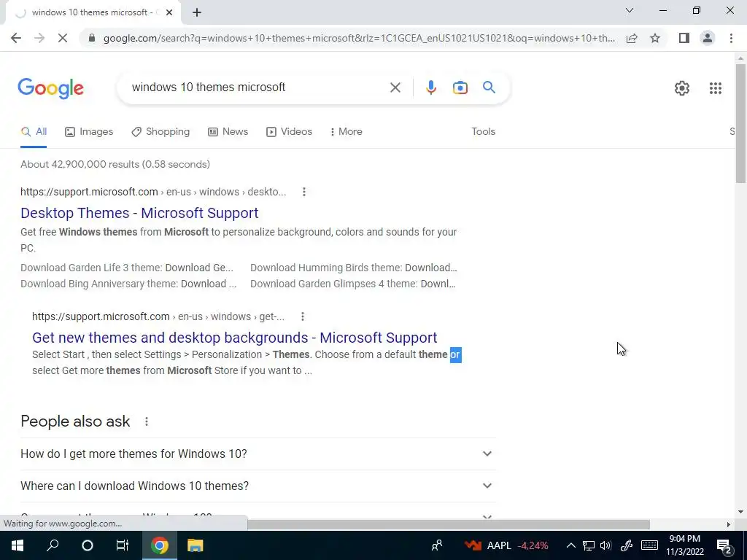Open options for Get new themes result

click(303, 316)
